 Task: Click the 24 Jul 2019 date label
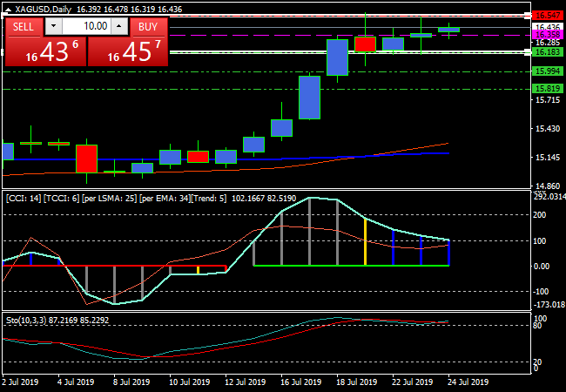coord(467,382)
